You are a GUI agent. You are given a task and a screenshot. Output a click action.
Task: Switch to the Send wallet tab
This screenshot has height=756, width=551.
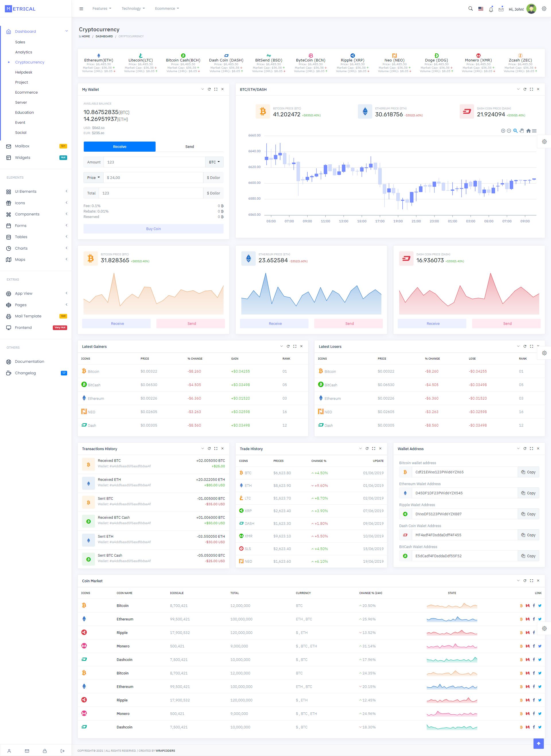tap(189, 146)
